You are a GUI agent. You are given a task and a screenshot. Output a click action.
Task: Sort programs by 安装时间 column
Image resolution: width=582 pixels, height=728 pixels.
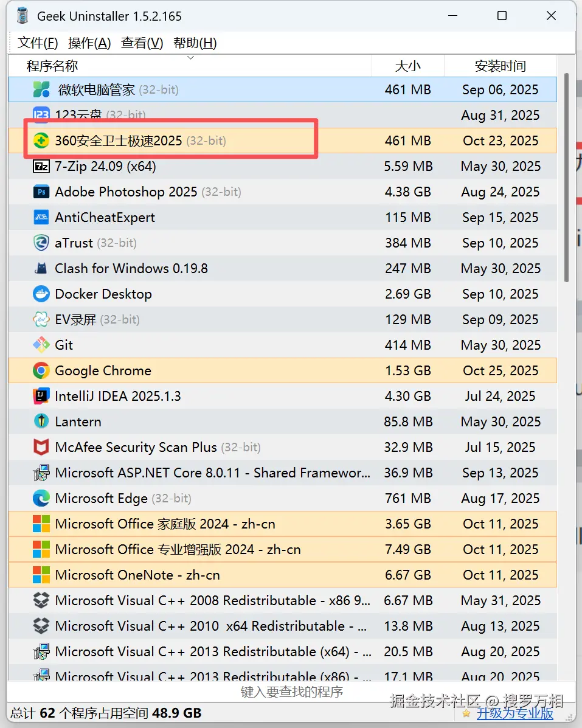click(x=500, y=66)
